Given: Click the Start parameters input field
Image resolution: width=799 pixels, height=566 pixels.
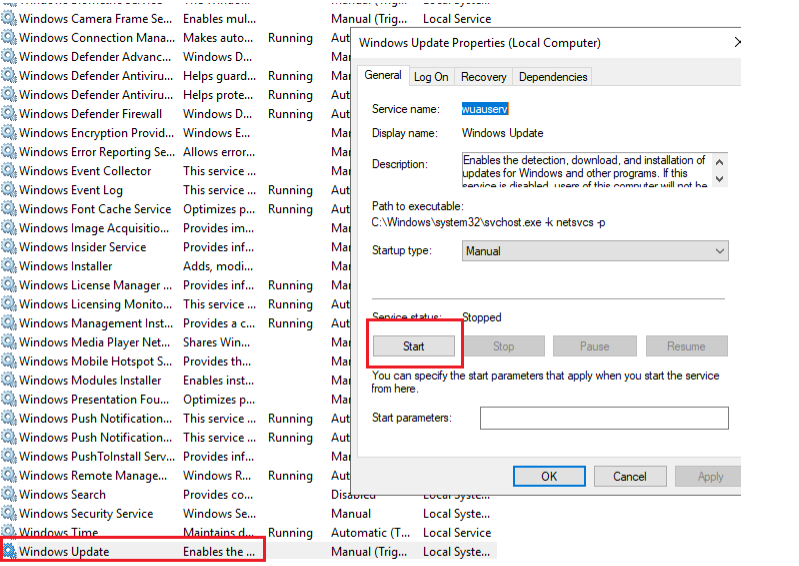Looking at the screenshot, I should [604, 418].
